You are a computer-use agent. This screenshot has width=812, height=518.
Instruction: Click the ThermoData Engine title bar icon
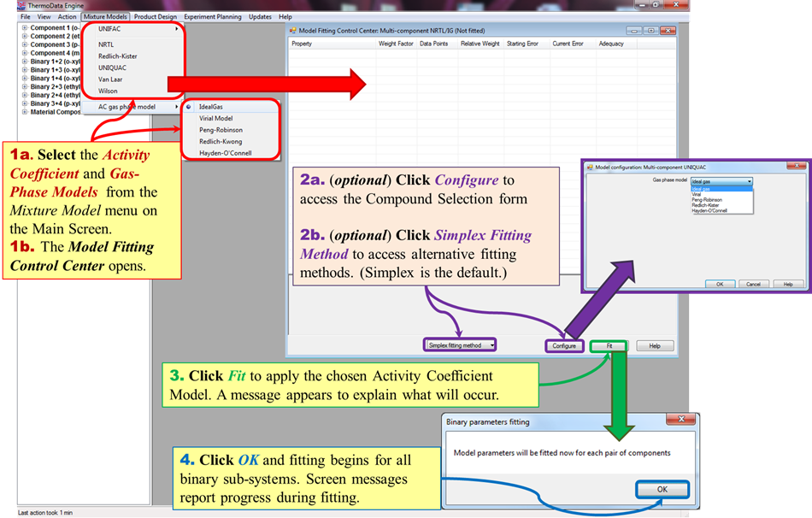pyautogui.click(x=20, y=5)
